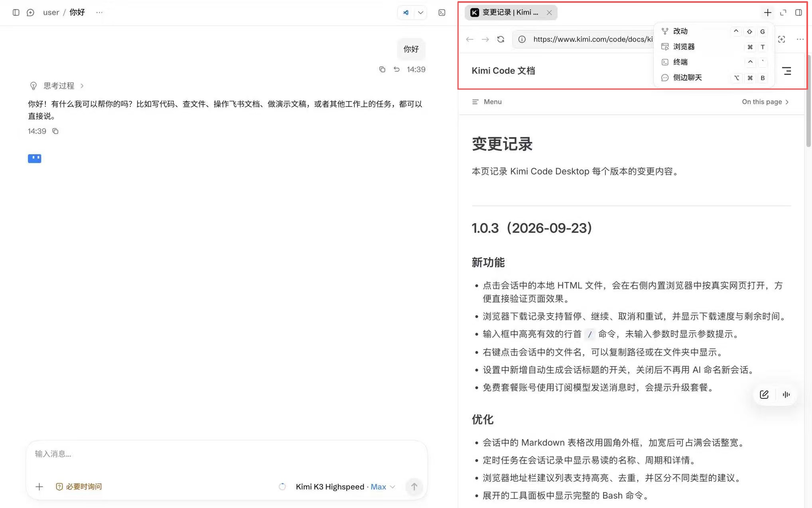Go back in the built-in browser
Image resolution: width=812 pixels, height=508 pixels.
coord(470,39)
